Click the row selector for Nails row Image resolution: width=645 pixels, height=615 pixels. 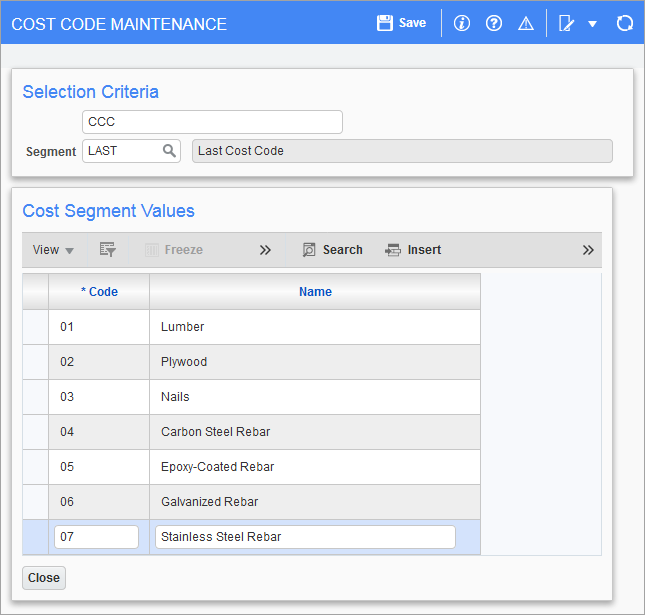click(x=35, y=397)
